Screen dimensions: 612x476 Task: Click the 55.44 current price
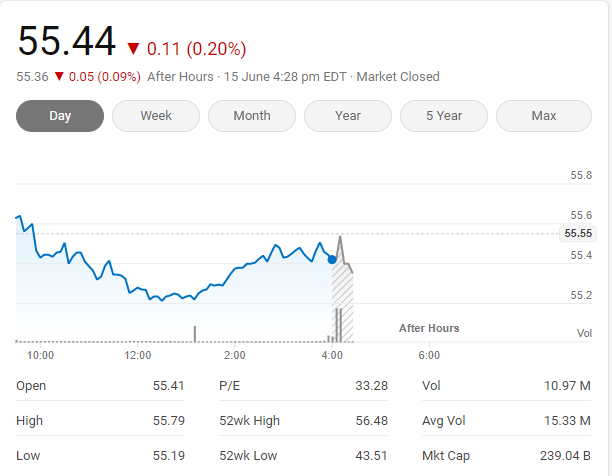(x=66, y=42)
